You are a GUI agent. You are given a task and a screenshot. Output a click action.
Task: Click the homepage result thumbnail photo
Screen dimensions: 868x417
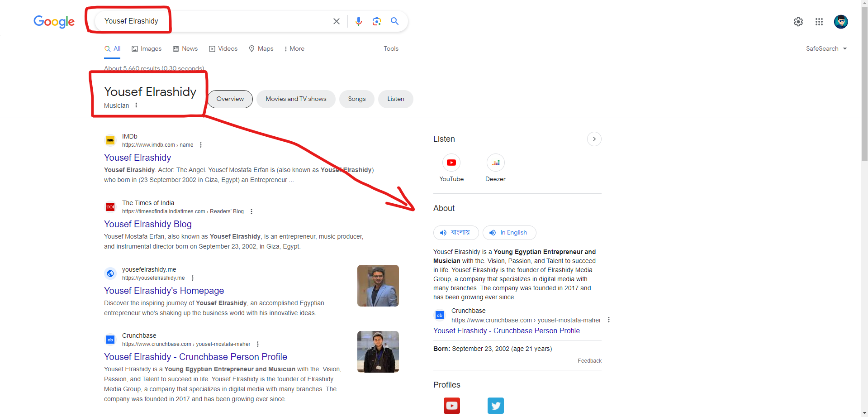[x=378, y=286]
